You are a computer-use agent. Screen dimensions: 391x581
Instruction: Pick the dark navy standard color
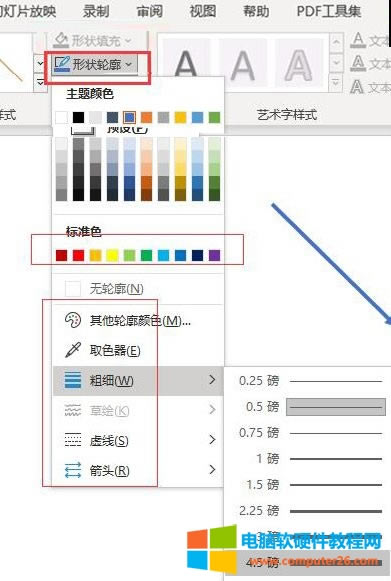[x=198, y=255]
